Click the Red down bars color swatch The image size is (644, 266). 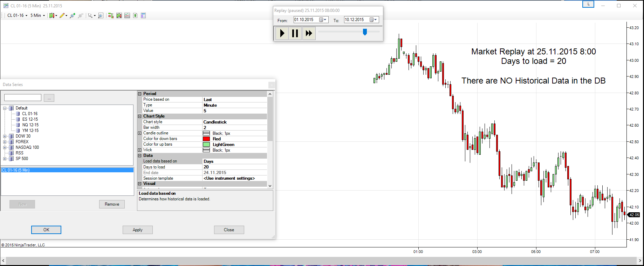(x=206, y=139)
